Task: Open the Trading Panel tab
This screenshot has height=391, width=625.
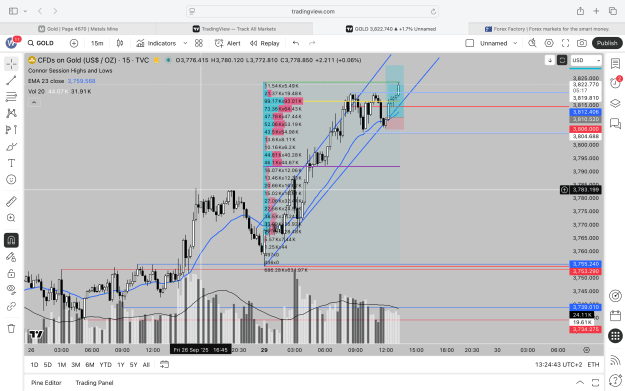Action: click(94, 383)
